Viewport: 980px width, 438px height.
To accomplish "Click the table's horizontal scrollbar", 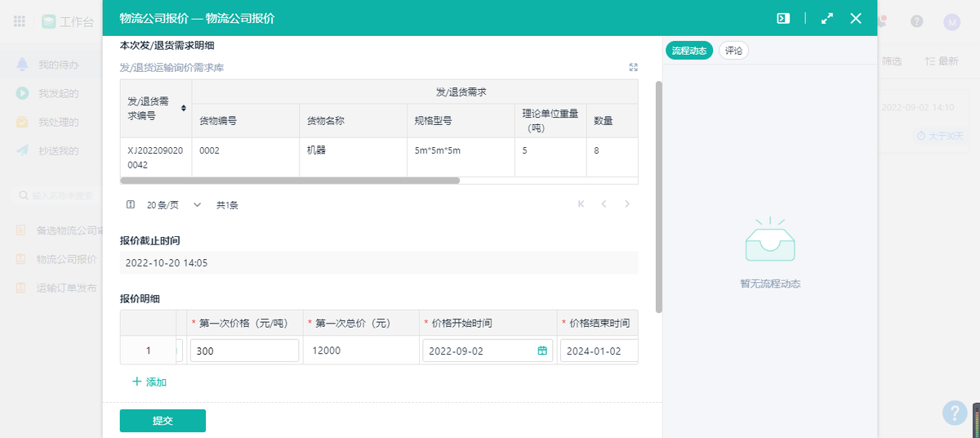I will tap(290, 181).
